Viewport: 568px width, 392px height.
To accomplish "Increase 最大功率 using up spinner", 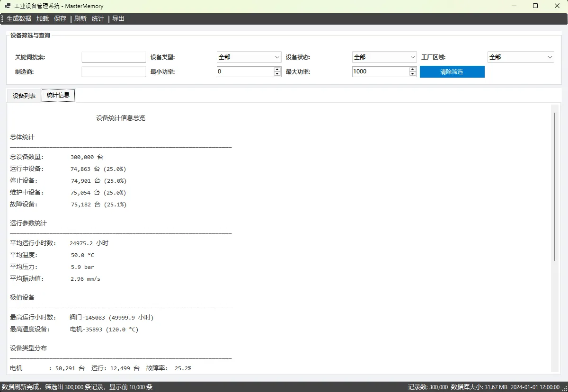I will coord(413,69).
